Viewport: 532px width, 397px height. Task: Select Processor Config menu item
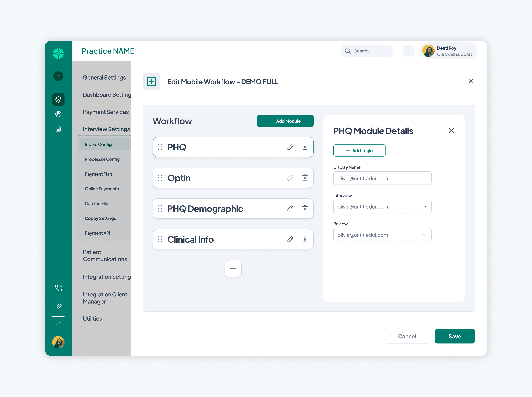point(102,159)
